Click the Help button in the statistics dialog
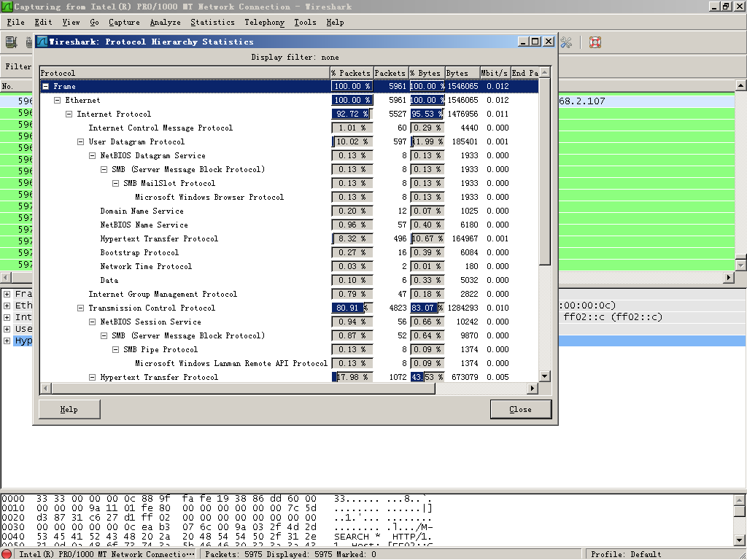Screen dimensions: 747x560 point(69,410)
